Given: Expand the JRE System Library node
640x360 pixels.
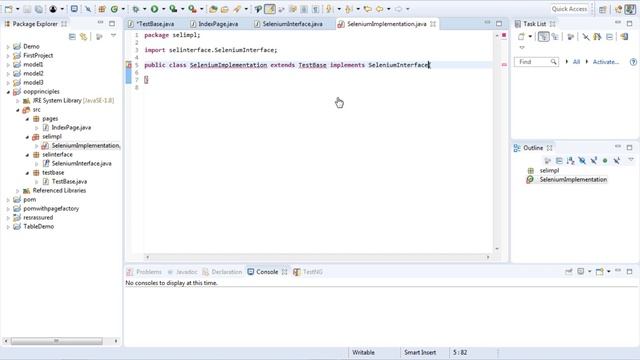Looking at the screenshot, I should point(18,101).
